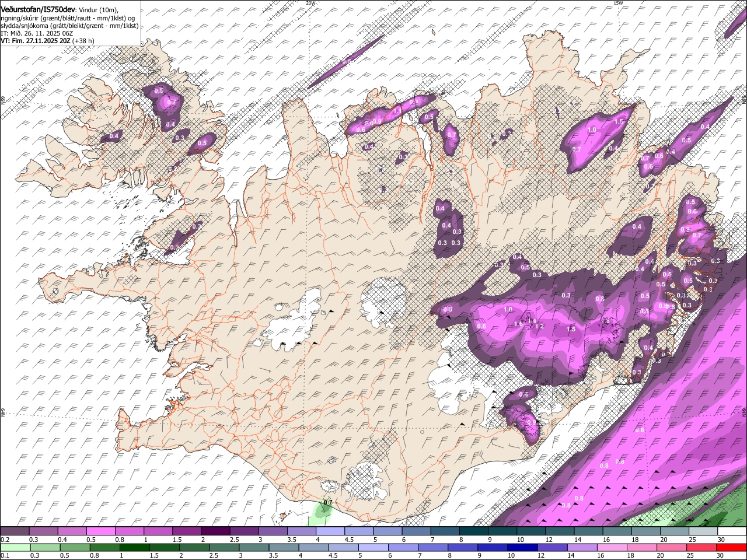747x560 pixels.
Task: Click the '3.5' label in the lower legend
Action: click(273, 555)
